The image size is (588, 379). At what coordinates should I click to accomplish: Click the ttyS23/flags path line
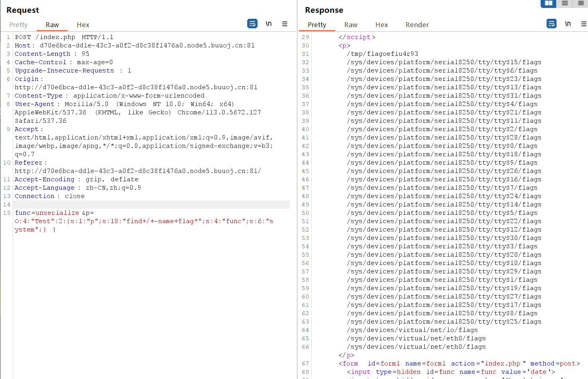[x=444, y=79]
